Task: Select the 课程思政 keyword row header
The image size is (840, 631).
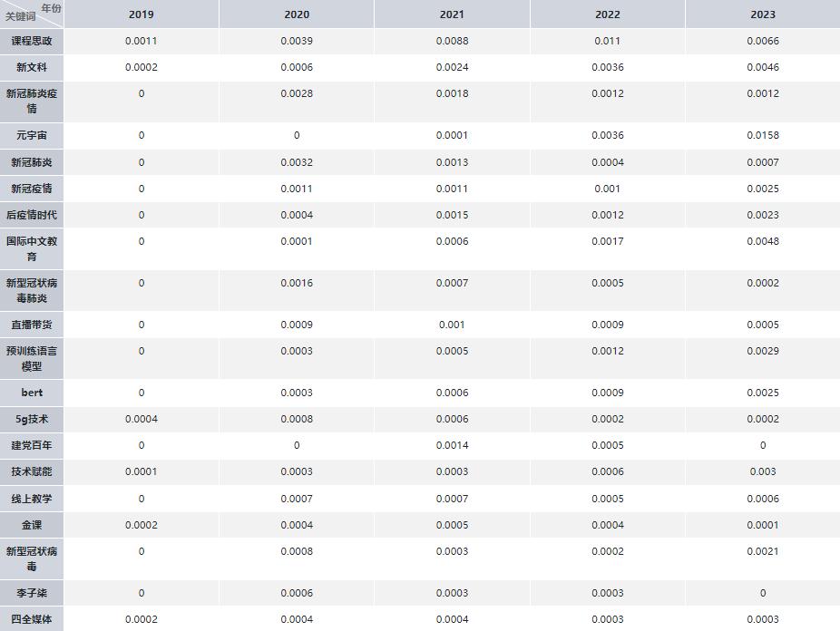Action: pyautogui.click(x=32, y=41)
